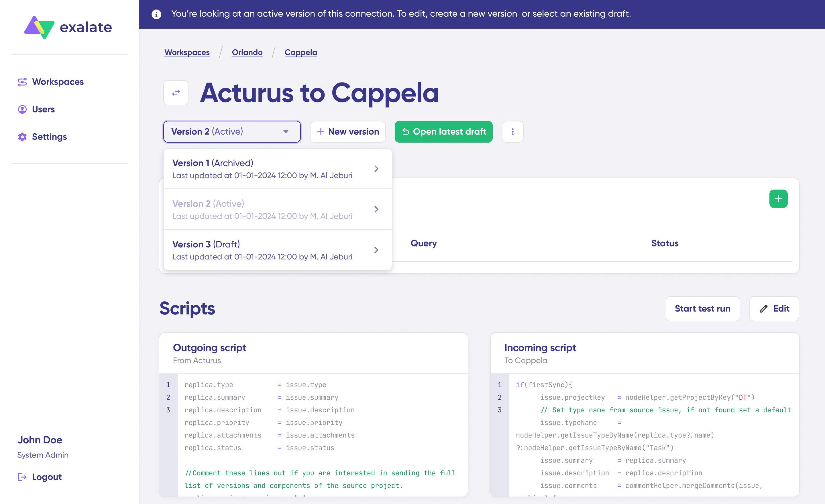Screen dimensions: 825x504
Task: Expand the Version 3 (Draft) chevron
Action: coord(376,250)
